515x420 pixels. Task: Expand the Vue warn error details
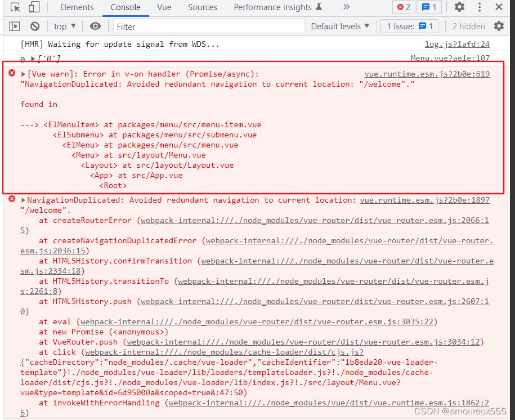point(23,74)
